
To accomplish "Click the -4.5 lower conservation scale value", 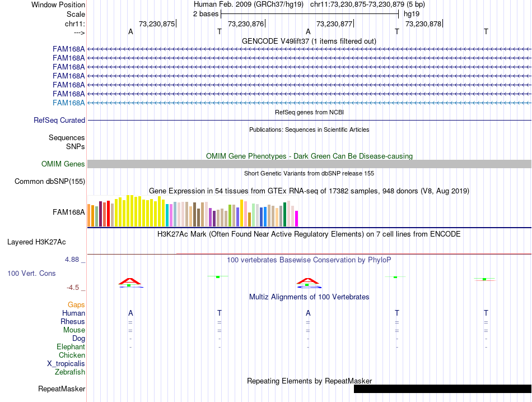I will 73,288.
